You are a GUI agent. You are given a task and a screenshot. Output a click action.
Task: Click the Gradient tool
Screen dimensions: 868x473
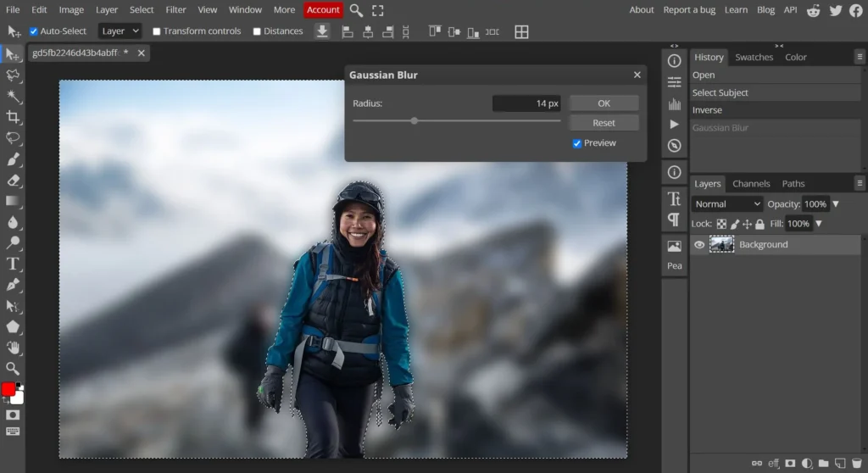pos(13,202)
